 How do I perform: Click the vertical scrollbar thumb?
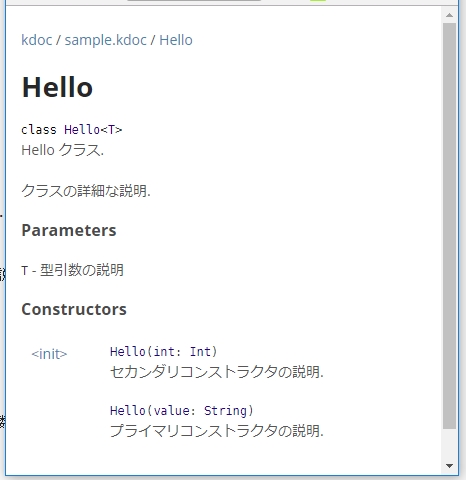click(x=449, y=226)
